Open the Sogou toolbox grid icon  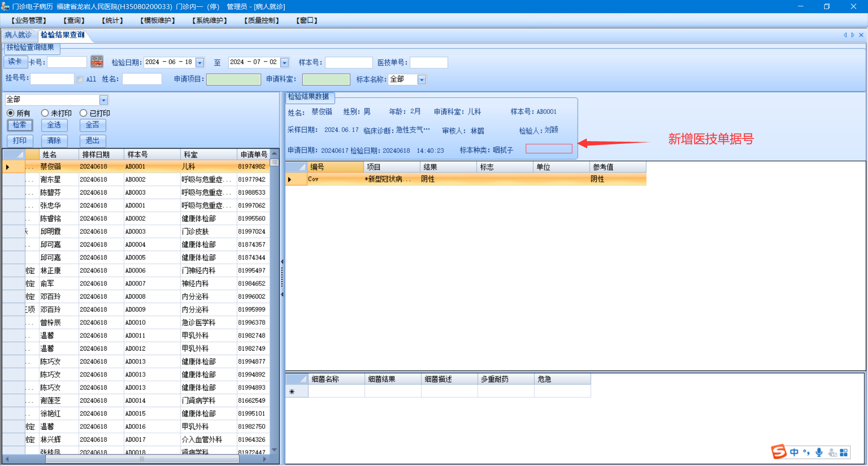[x=844, y=452]
